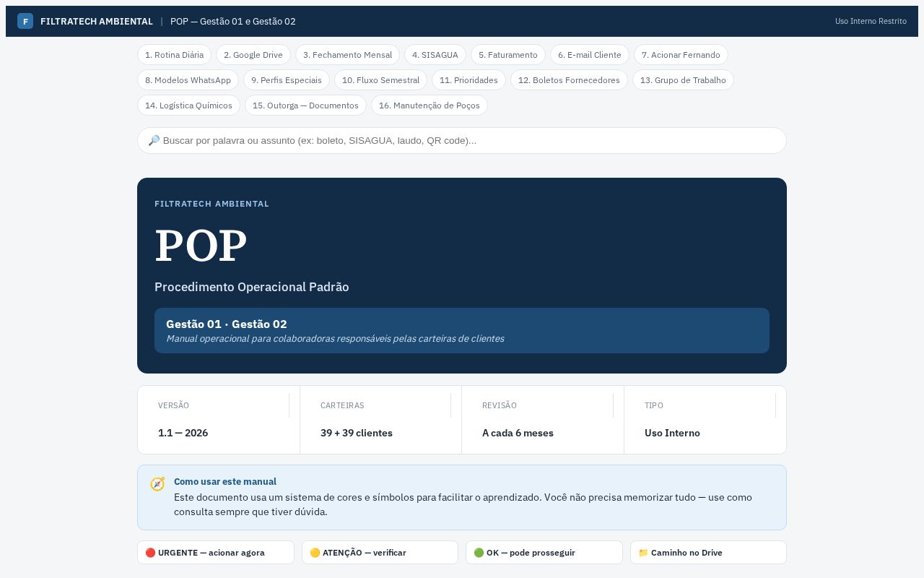Go to 2. Google Drive section
This screenshot has height=578, width=924.
[253, 55]
